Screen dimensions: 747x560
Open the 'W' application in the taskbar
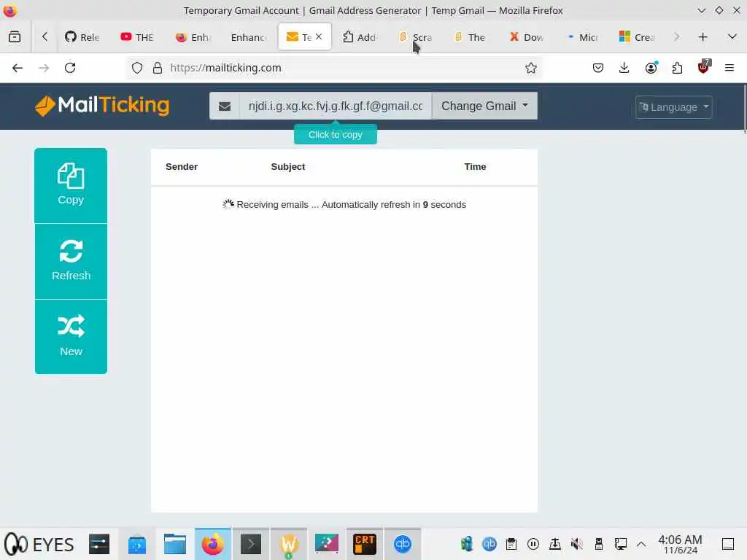click(289, 544)
